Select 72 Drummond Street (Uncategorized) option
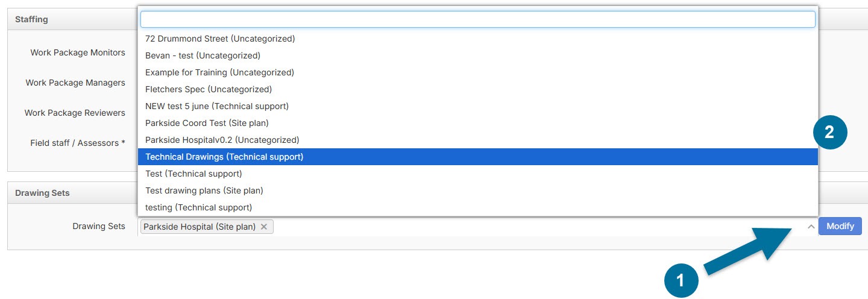Image resolution: width=868 pixels, height=299 pixels. pyautogui.click(x=220, y=39)
